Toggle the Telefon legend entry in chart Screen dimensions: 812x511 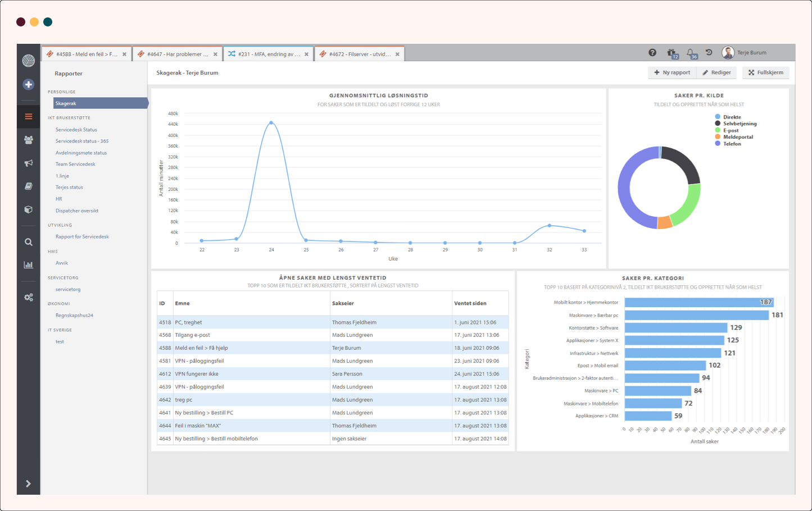[732, 144]
